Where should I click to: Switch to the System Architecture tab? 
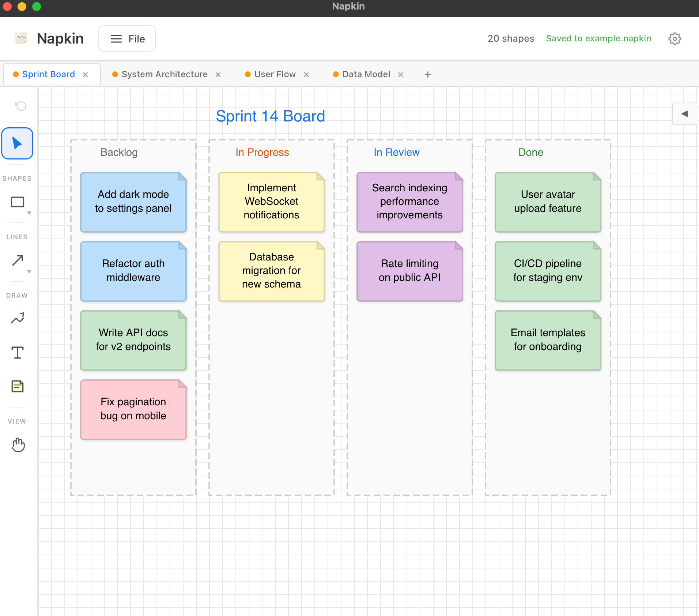[x=164, y=74]
